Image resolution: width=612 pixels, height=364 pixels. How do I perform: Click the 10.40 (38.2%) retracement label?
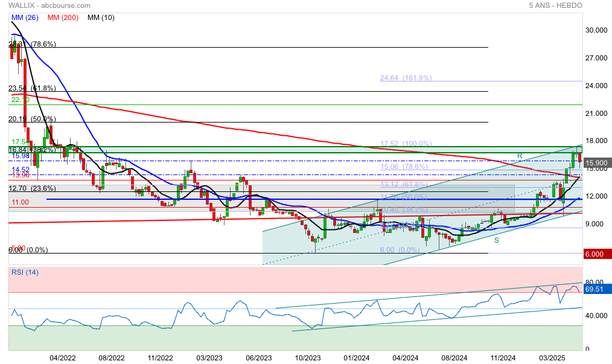click(x=404, y=209)
